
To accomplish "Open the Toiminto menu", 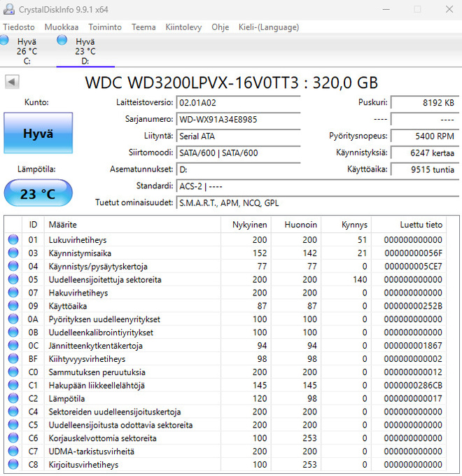I will coord(105,27).
